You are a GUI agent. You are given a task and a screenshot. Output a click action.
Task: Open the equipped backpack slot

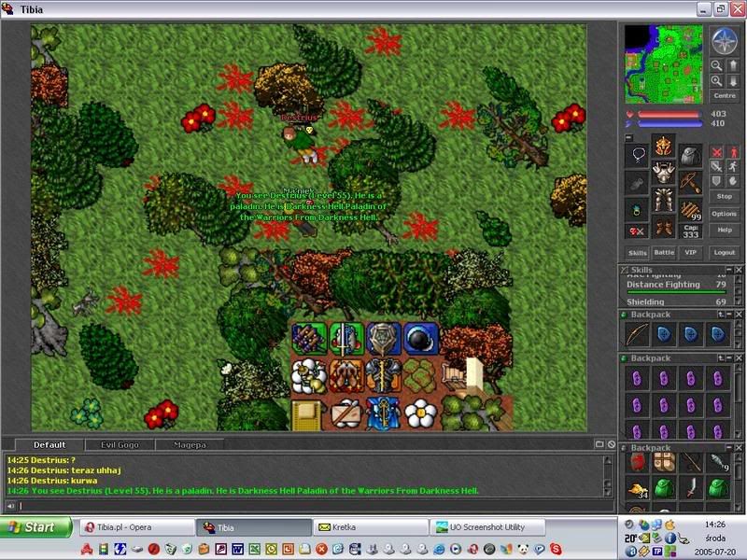coord(690,156)
